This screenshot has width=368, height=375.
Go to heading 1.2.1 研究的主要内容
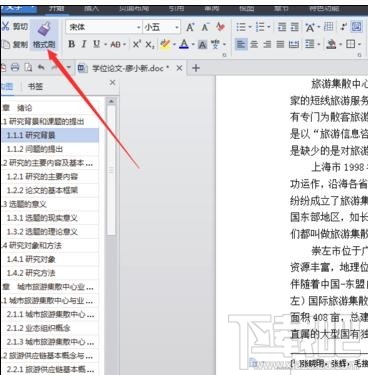[50, 176]
